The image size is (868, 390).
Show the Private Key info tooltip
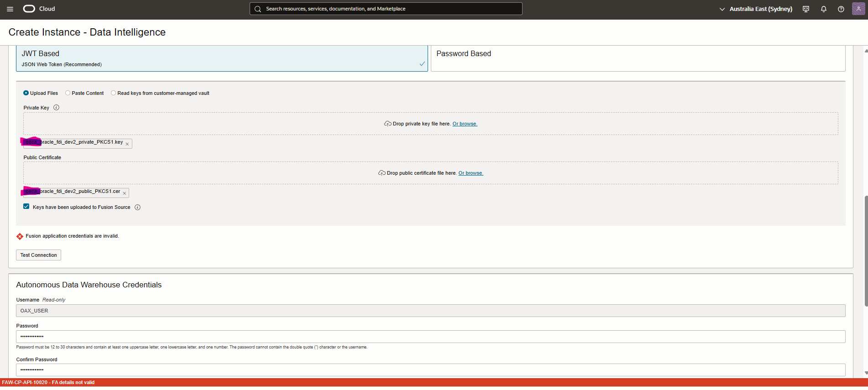coord(57,108)
